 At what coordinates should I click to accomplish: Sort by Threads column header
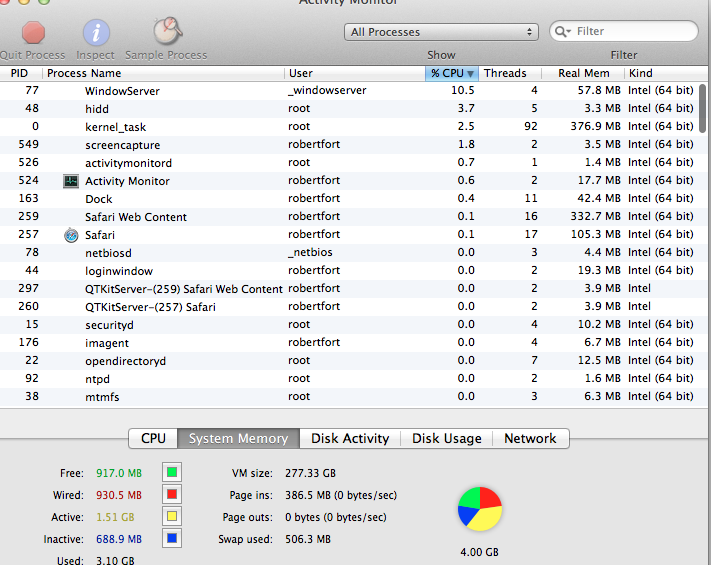point(510,73)
